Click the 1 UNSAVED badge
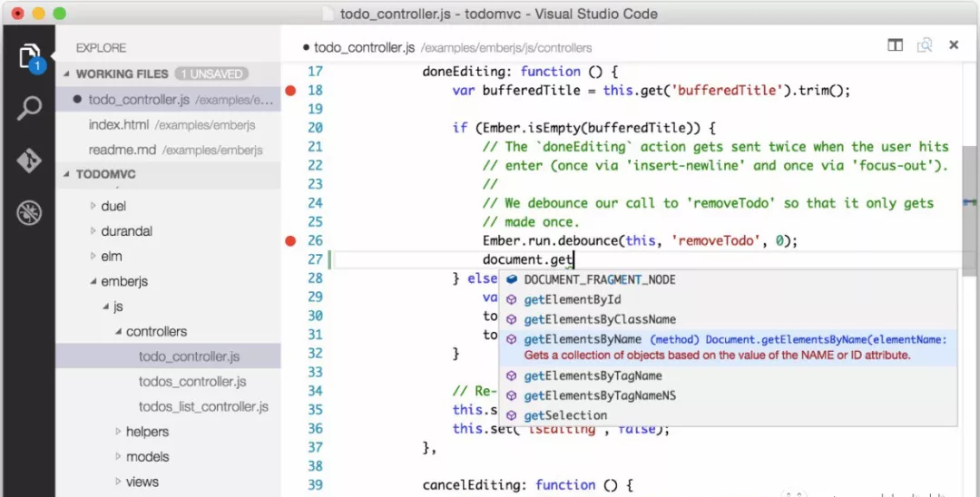The height and width of the screenshot is (497, 980). pos(211,73)
